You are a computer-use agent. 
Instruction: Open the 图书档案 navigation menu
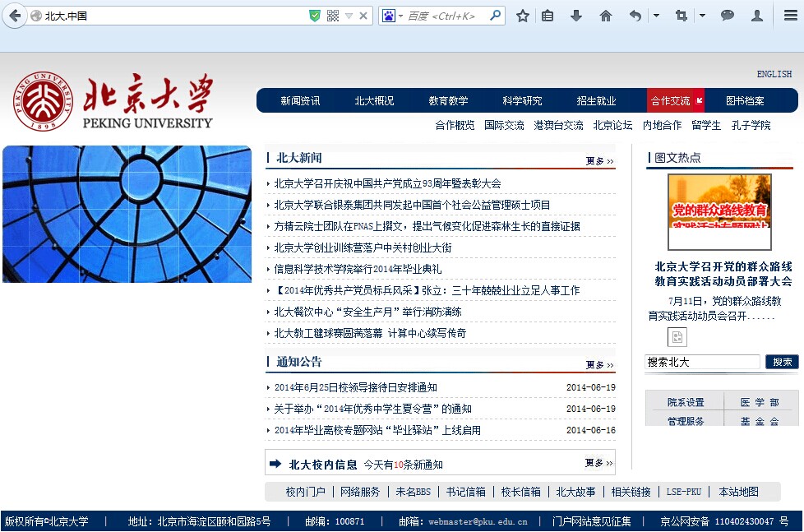745,100
